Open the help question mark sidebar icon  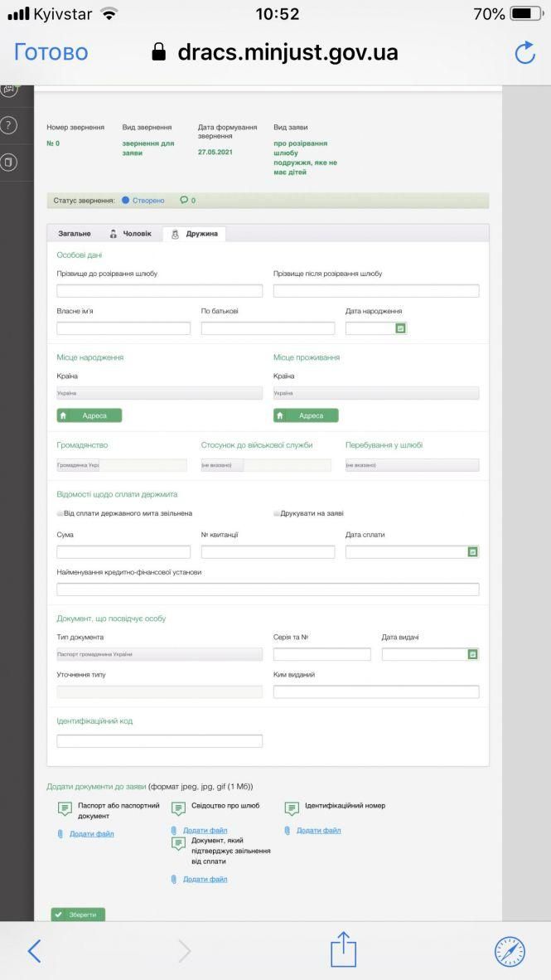coord(9,125)
